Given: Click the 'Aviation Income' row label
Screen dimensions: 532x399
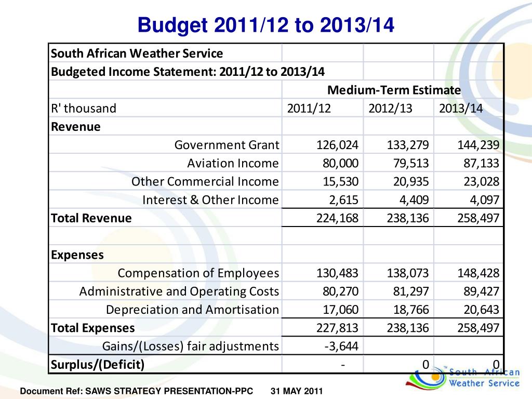Looking at the screenshot, I should click(x=233, y=163).
